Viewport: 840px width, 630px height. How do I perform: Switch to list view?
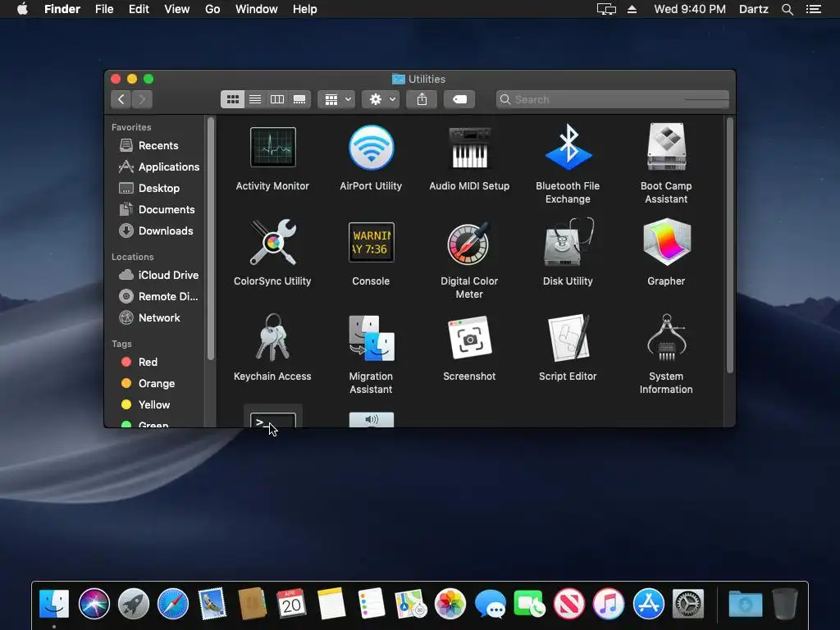click(255, 99)
